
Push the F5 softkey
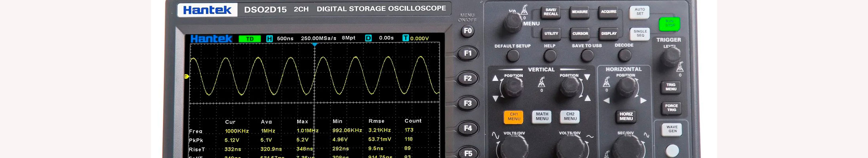[467, 153]
